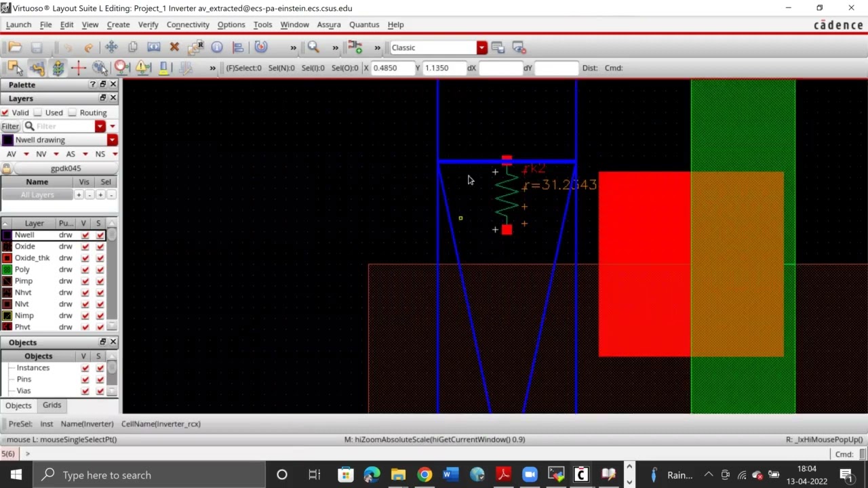Click the X coordinate input field
Viewport: 868px width, 488px height.
(391, 68)
